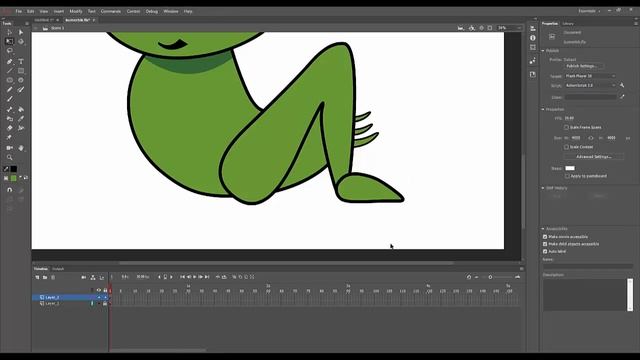640x360 pixels.
Task: Open the Commands menu
Action: 111,11
